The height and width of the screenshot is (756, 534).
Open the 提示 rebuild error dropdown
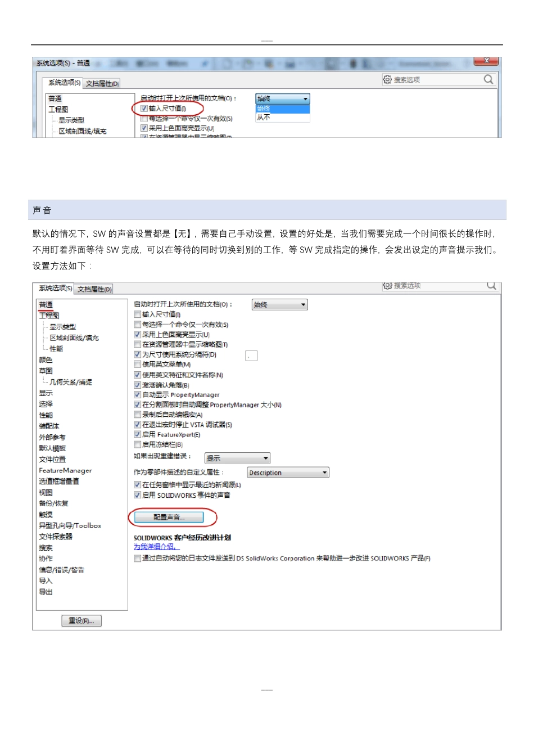pyautogui.click(x=237, y=458)
